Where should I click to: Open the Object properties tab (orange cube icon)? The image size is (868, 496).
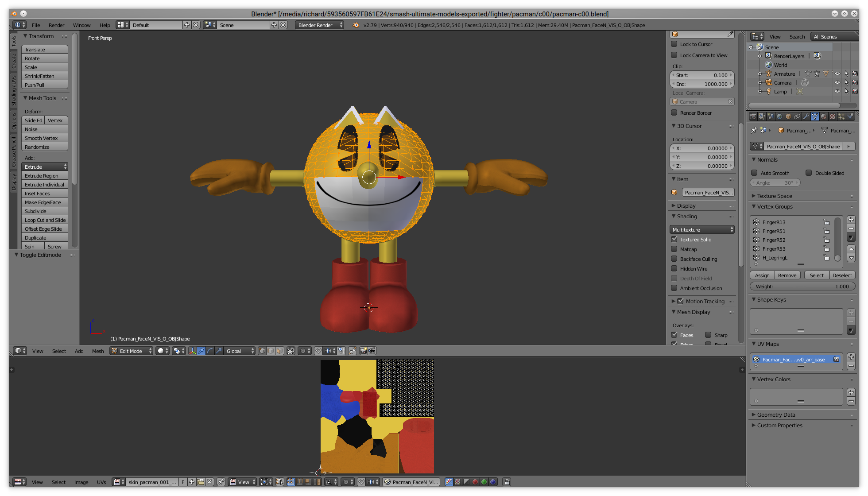(x=788, y=116)
